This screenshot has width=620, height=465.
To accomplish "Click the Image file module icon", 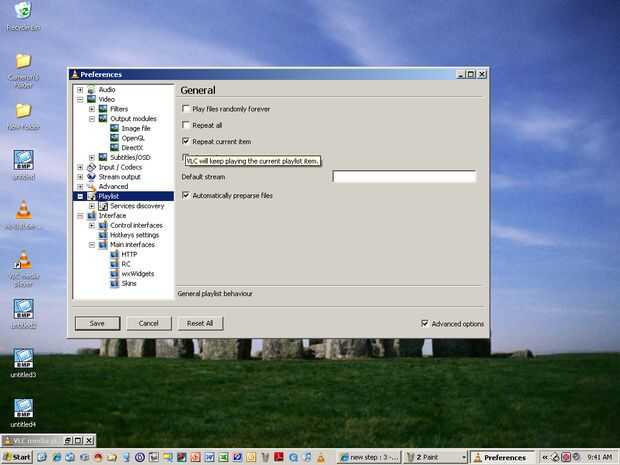I will 114,128.
